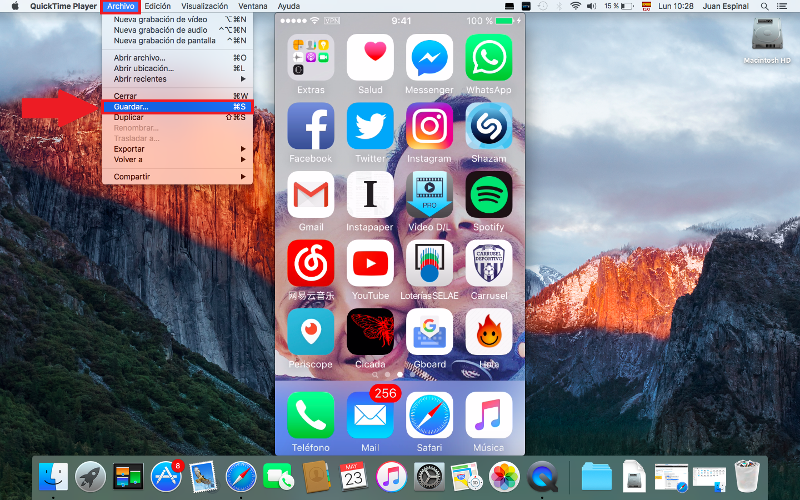The width and height of the screenshot is (800, 500).
Task: Click the Calendar icon in the dock
Action: 354,477
